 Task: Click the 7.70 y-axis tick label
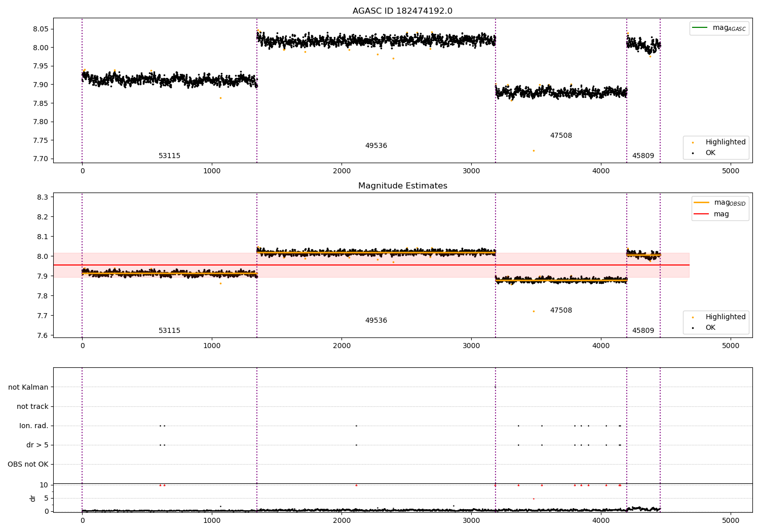[x=41, y=159]
